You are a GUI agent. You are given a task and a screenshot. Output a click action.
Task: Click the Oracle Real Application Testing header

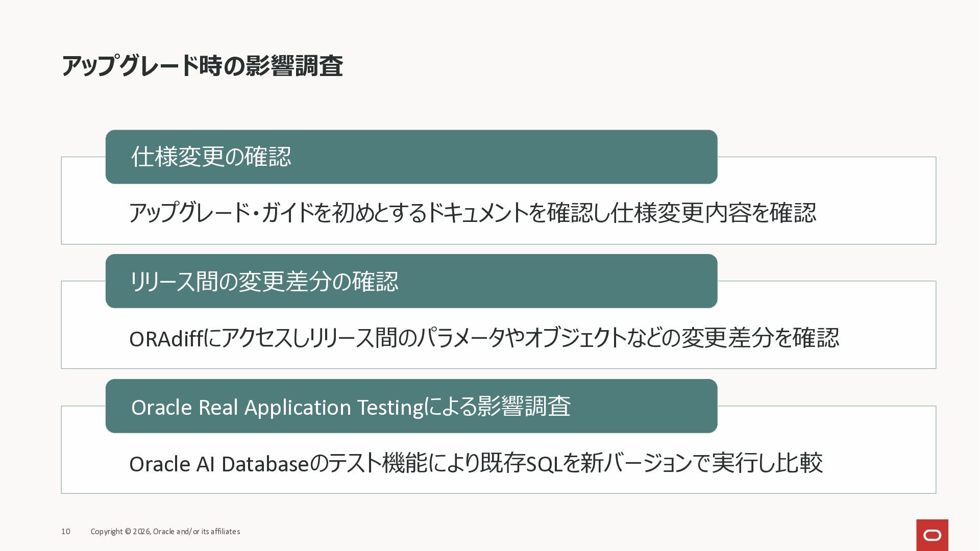[x=411, y=406]
